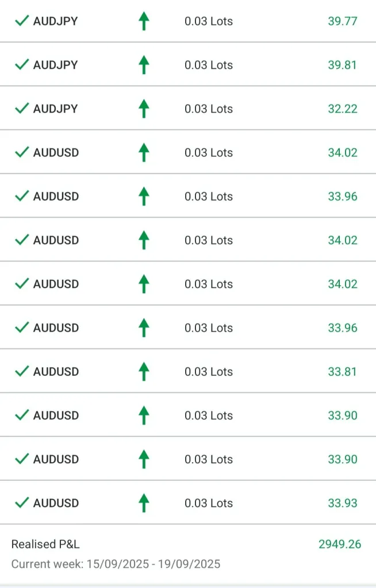Tap the 2949.26 realised profit total

pos(340,544)
